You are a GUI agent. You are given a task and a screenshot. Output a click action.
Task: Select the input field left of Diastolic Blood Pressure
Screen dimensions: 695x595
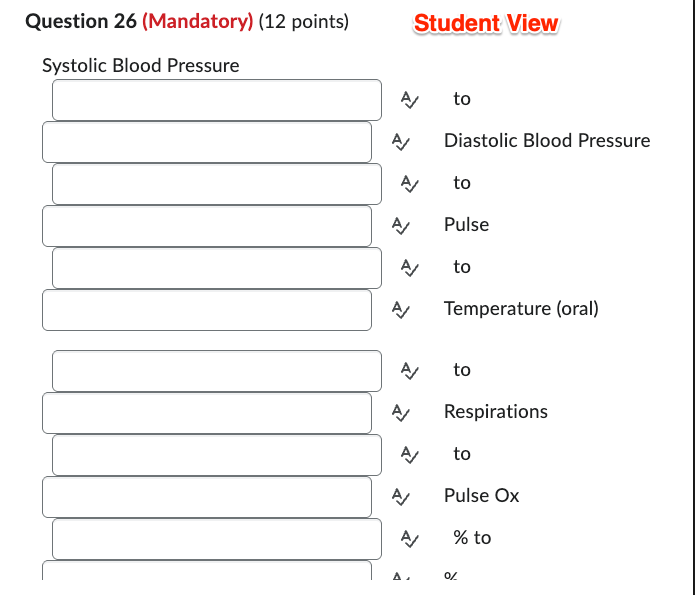click(207, 142)
